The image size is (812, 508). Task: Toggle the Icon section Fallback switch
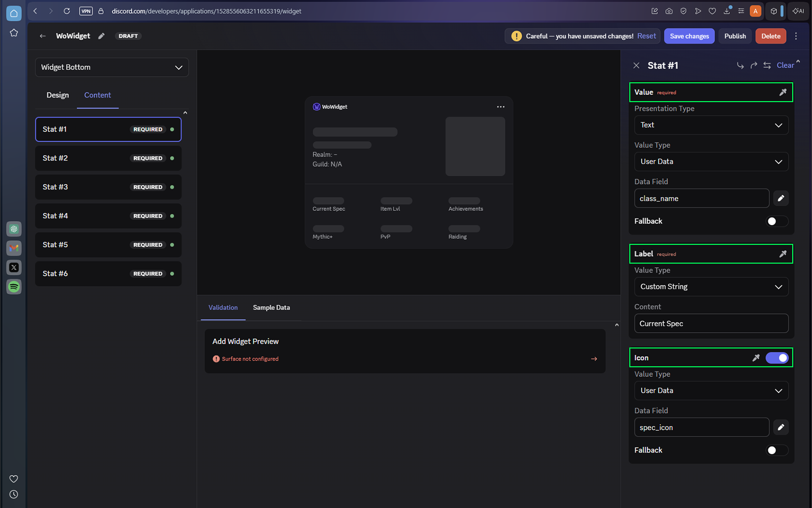coord(776,451)
